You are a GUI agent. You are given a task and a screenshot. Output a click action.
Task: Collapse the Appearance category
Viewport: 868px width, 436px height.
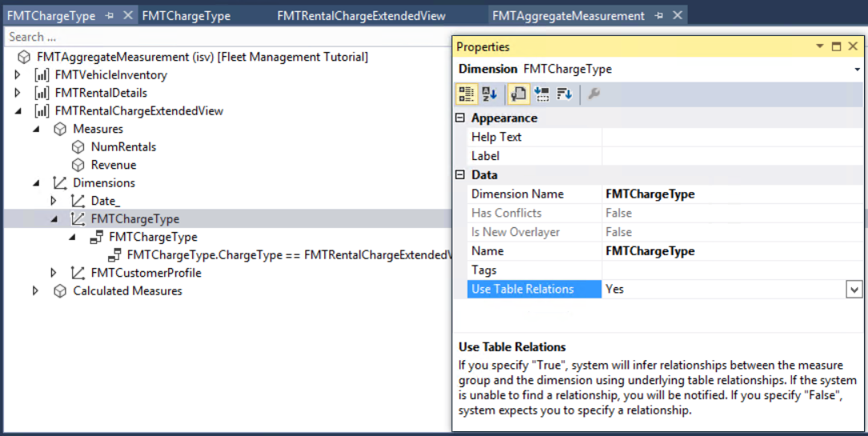click(460, 118)
